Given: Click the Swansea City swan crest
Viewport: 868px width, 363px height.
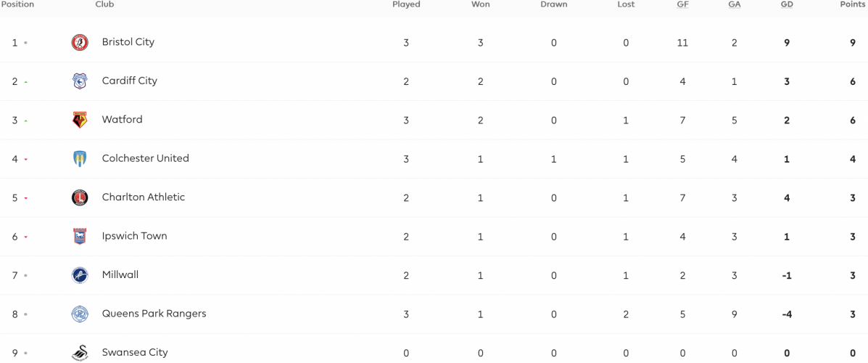Looking at the screenshot, I should click(80, 353).
